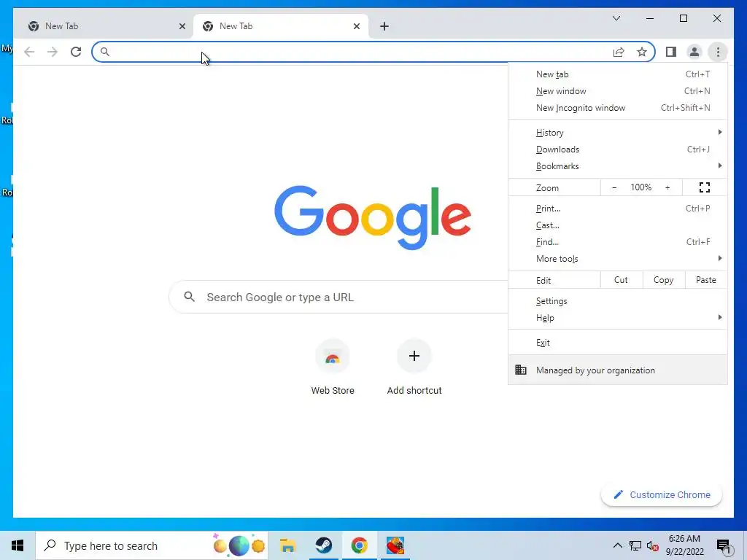Expand the Help submenu
This screenshot has height=560, width=747.
(x=617, y=318)
